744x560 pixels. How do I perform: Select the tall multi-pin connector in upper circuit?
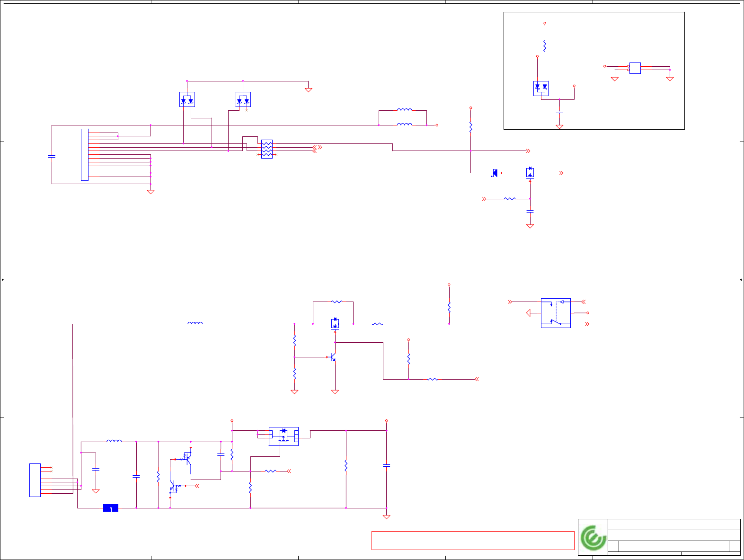click(85, 155)
